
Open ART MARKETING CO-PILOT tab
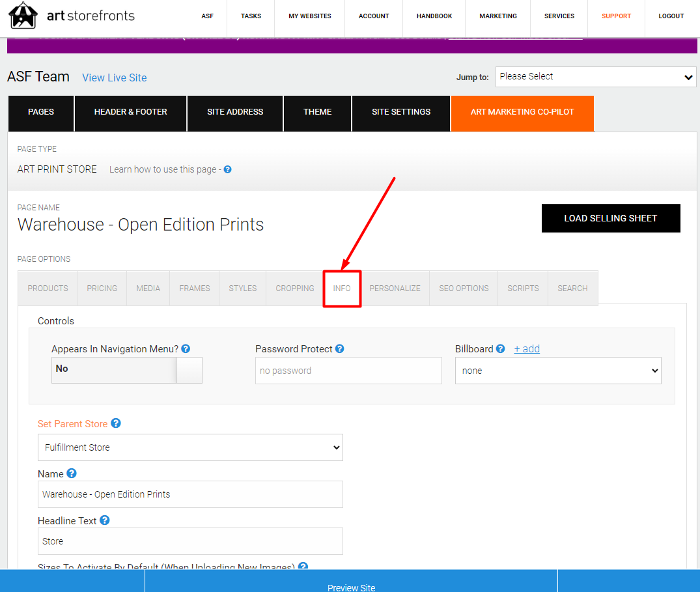click(522, 112)
